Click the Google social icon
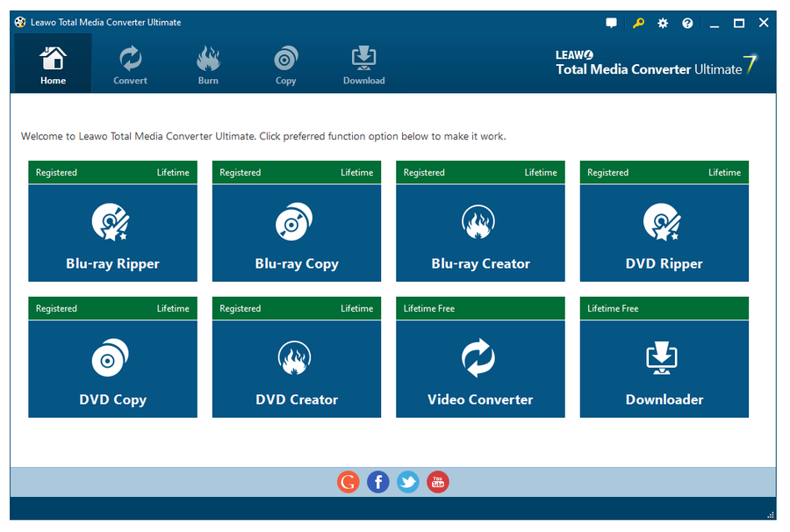 coord(348,482)
